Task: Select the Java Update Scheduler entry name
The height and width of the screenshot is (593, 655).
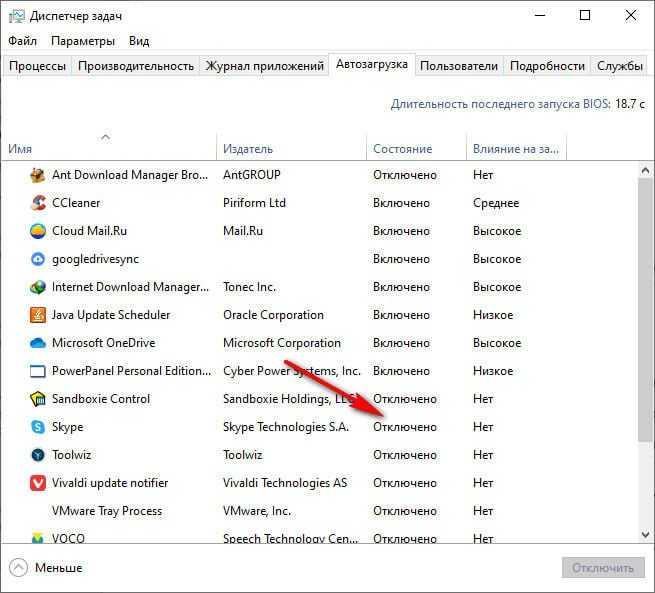Action: pyautogui.click(x=111, y=315)
